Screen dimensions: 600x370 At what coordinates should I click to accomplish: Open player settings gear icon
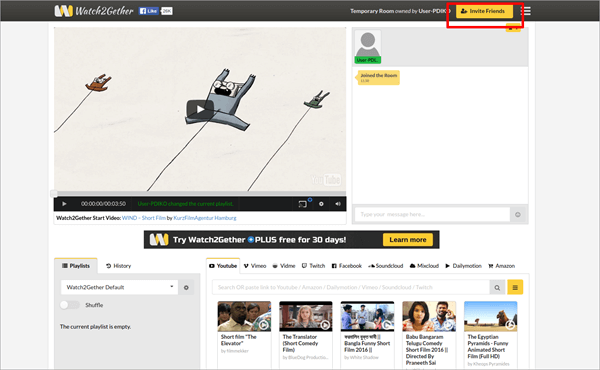(321, 204)
